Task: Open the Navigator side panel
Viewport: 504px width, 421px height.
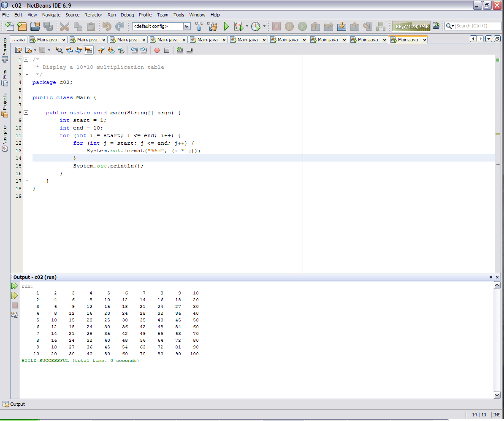Action: (x=5, y=138)
